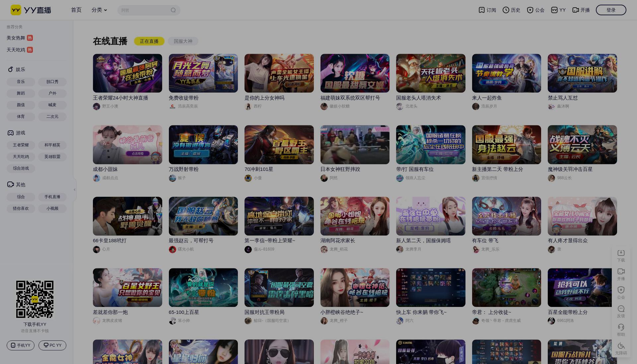Select 和平精英 game tag
637x364 pixels.
(x=52, y=145)
